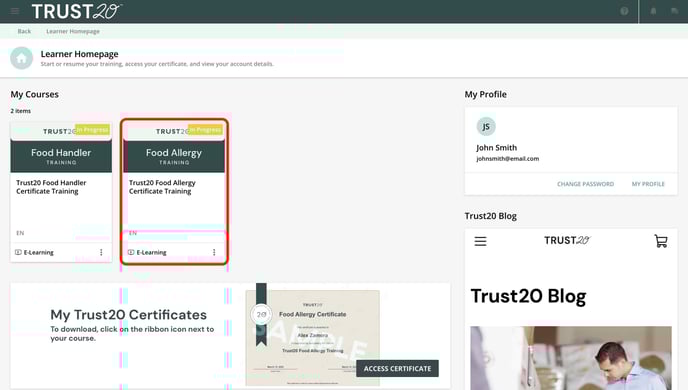Viewport: 688px width, 390px height.
Task: Open the Food Handler Training course card
Action: tap(61, 192)
